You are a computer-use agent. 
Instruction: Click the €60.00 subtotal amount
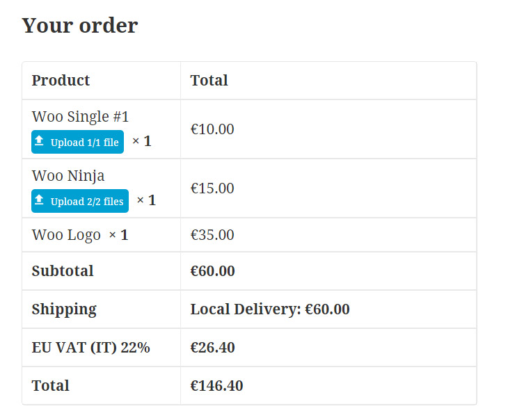pyautogui.click(x=212, y=271)
